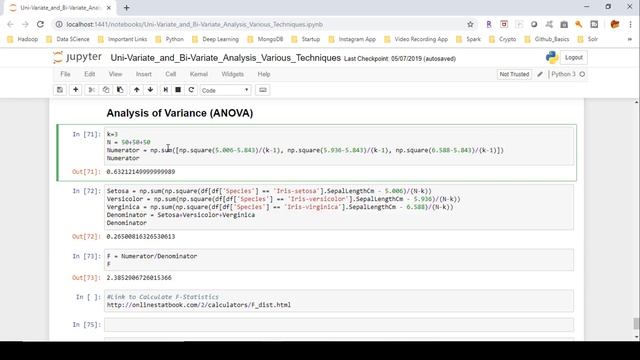Open the Chrome menu three dots
The image size is (640, 360).
(630, 24)
